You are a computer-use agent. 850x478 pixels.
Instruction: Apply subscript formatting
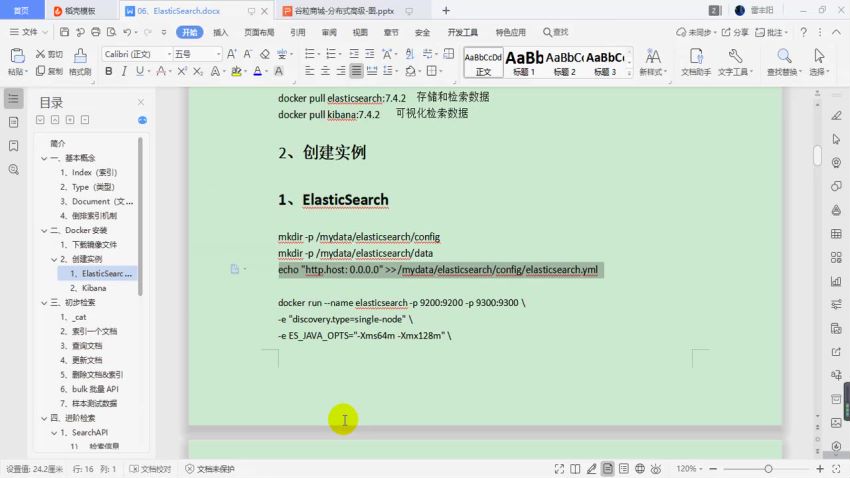coord(198,71)
